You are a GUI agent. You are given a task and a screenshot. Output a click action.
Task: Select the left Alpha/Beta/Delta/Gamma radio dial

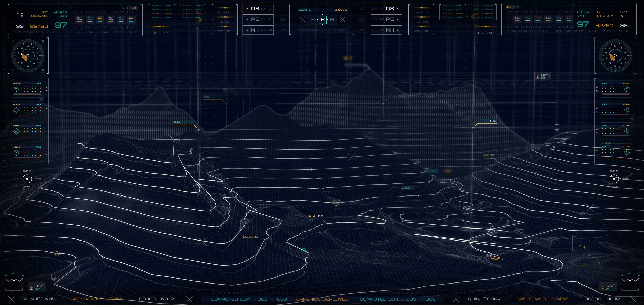[x=27, y=179]
